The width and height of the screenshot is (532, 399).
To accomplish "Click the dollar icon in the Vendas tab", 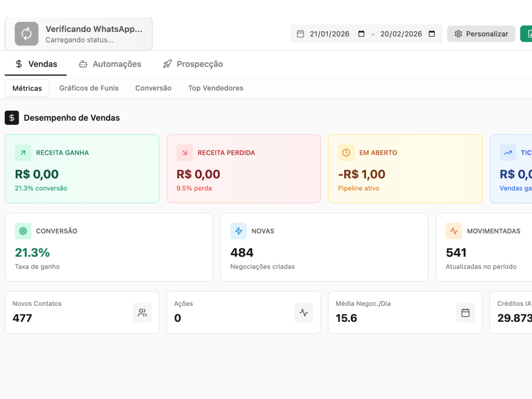I will 19,64.
